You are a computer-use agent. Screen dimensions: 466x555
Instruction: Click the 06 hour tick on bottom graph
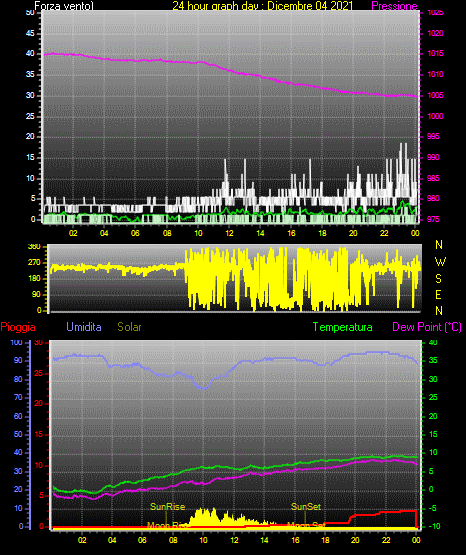142,540
